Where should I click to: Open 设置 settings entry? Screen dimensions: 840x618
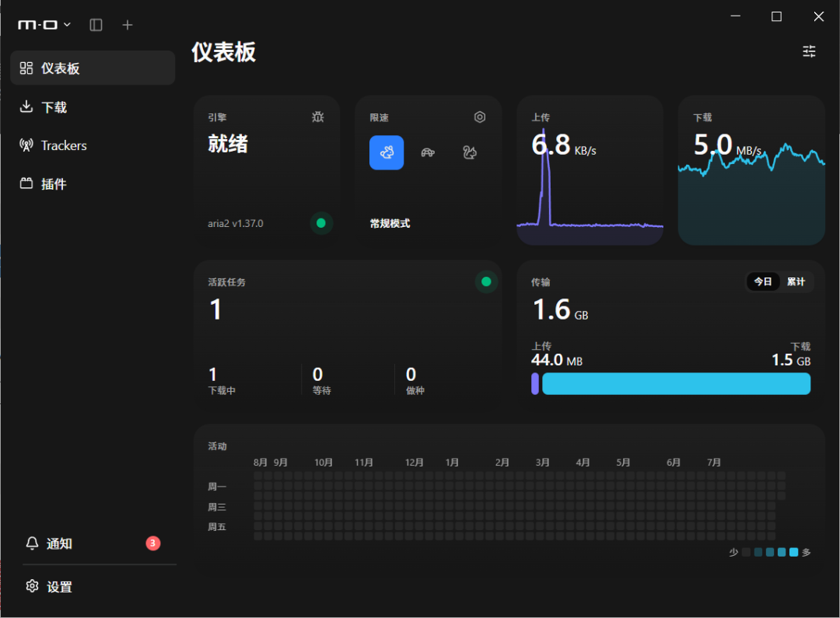click(x=93, y=586)
